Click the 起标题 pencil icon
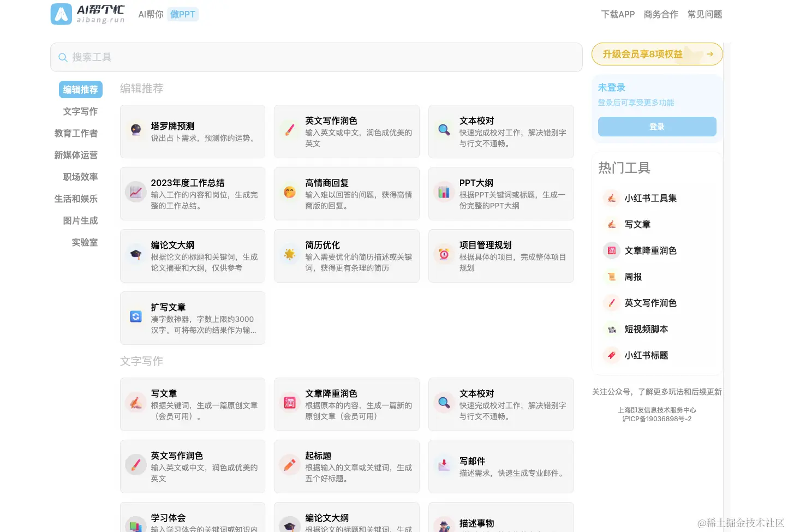The width and height of the screenshot is (788, 532). click(x=290, y=465)
